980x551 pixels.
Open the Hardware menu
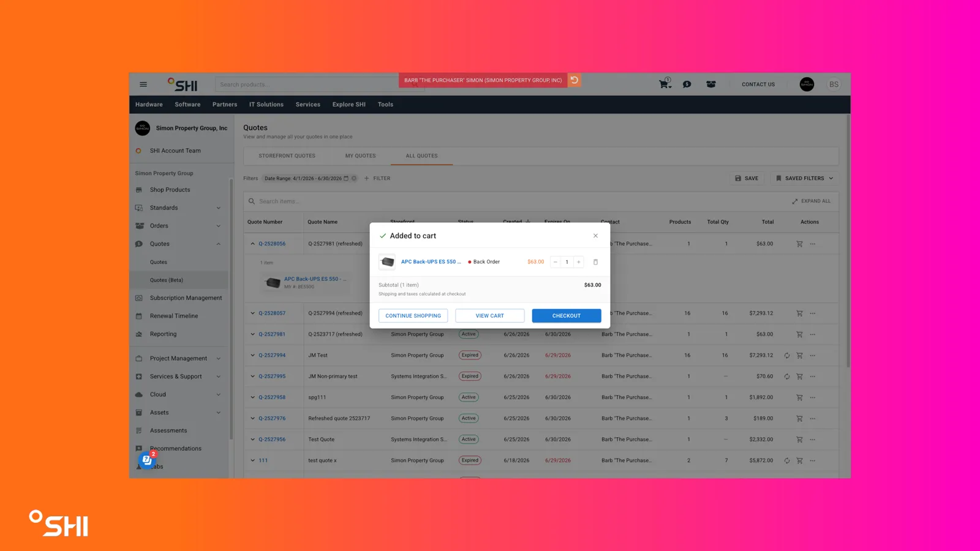click(x=149, y=105)
